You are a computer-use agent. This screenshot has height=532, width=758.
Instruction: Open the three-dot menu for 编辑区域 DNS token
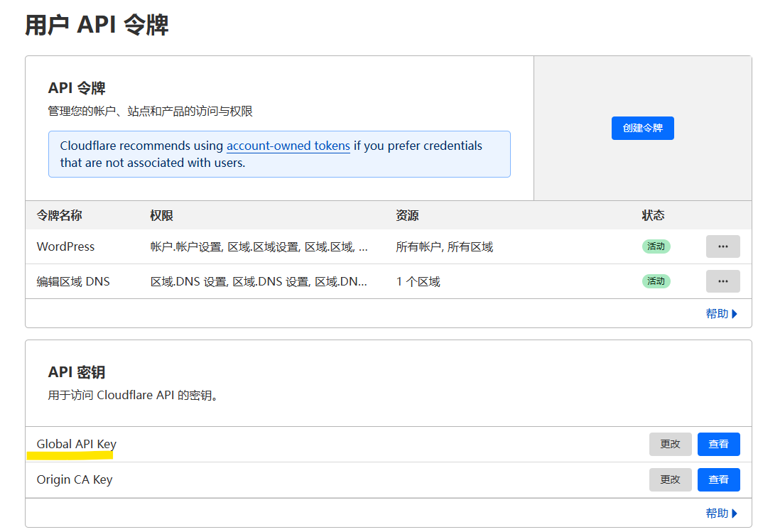[x=722, y=281]
